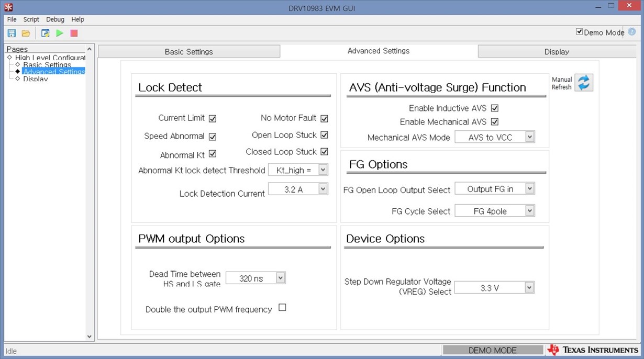Disable Closed Loop Stuck detection
The image size is (644, 359).
pos(324,152)
